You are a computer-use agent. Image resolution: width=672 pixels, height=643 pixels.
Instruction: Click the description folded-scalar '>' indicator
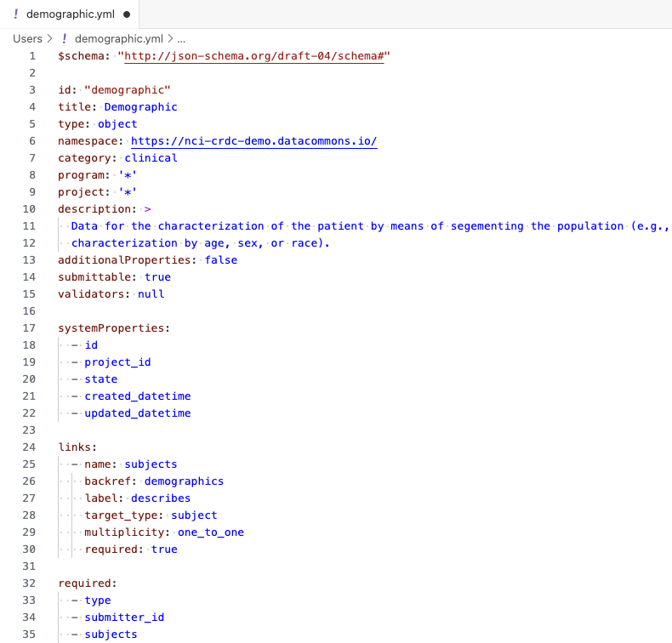point(148,209)
